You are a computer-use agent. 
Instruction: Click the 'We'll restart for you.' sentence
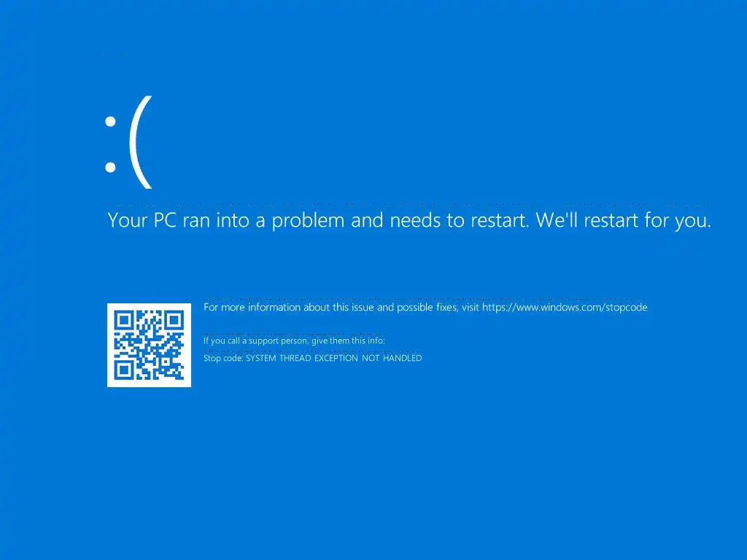pyautogui.click(x=624, y=221)
